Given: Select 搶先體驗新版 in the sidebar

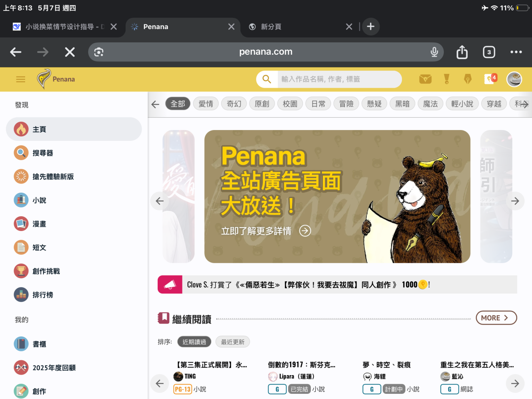Looking at the screenshot, I should [74, 176].
